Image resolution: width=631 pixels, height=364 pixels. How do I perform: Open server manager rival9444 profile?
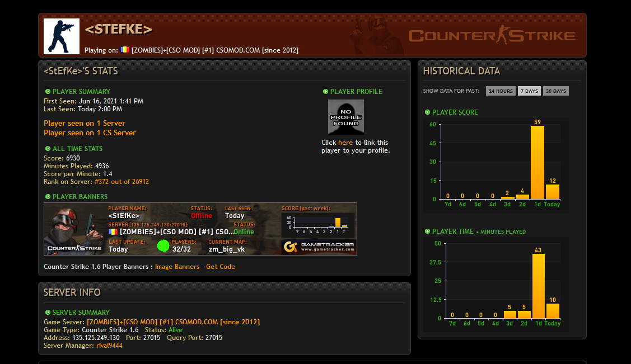pos(109,346)
